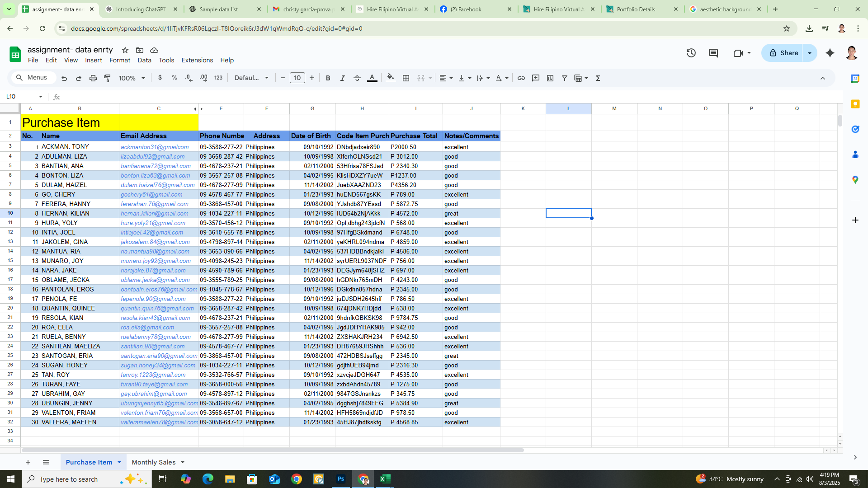
Task: Open the fill color picker
Action: click(x=390, y=78)
